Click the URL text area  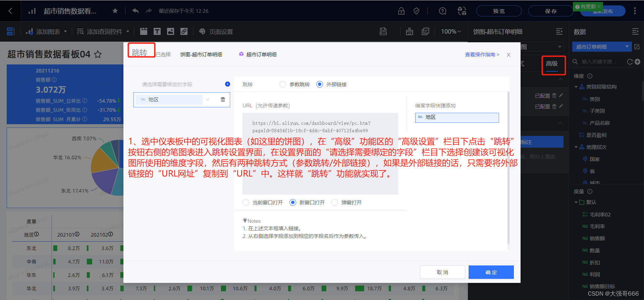click(320, 154)
